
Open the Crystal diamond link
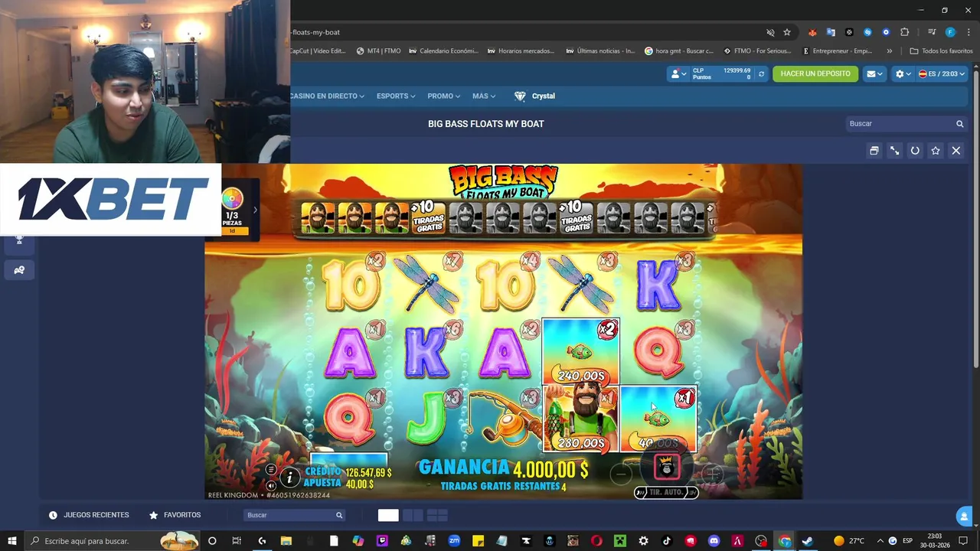click(534, 96)
